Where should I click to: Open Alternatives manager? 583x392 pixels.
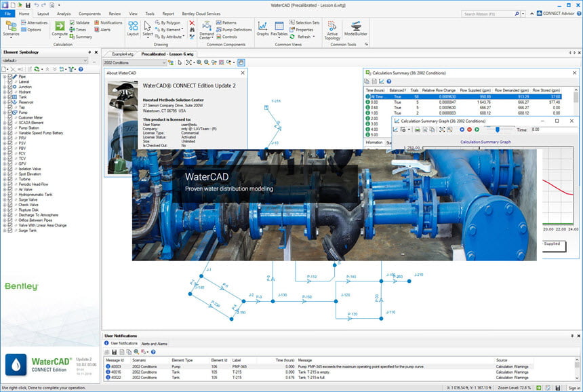[35, 22]
